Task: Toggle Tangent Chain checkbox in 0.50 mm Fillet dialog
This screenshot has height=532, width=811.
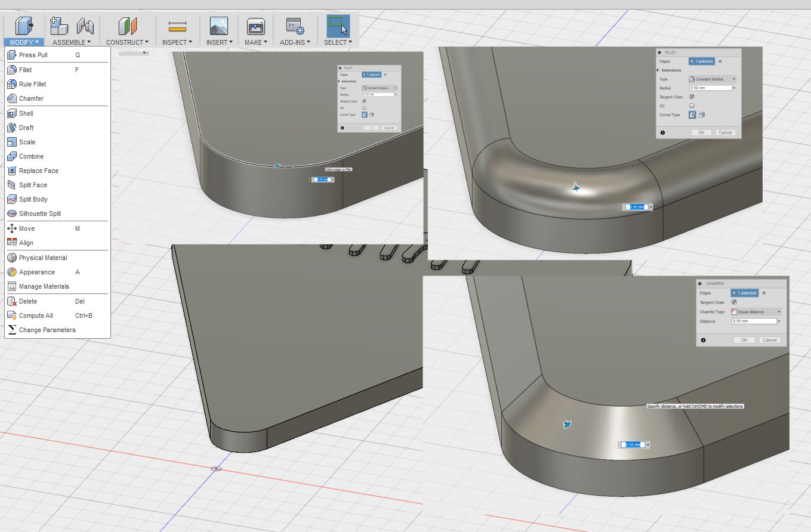Action: [x=692, y=97]
